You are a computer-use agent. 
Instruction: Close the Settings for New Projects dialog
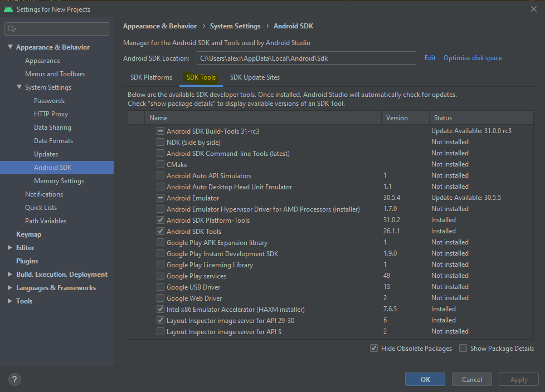[534, 9]
